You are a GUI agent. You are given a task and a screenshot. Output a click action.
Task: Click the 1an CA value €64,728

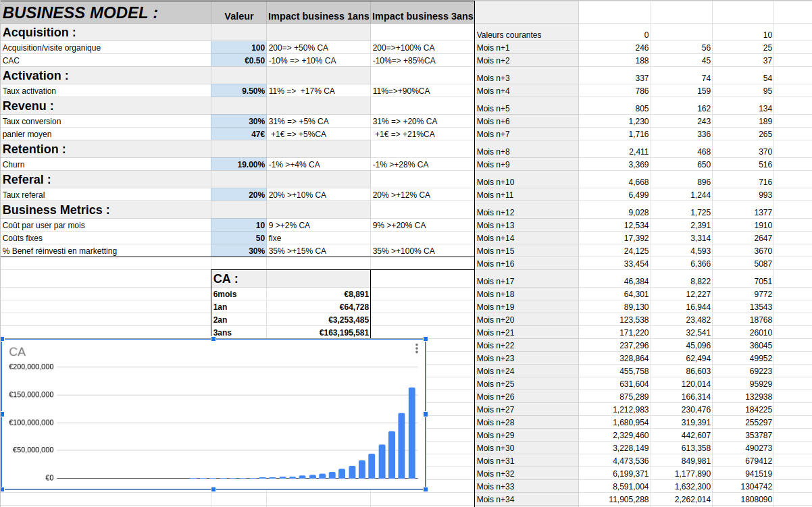point(319,307)
